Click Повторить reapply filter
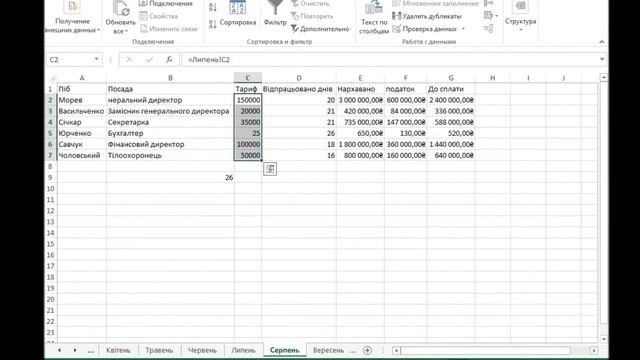Screen dimensions: 640x360 312,16
